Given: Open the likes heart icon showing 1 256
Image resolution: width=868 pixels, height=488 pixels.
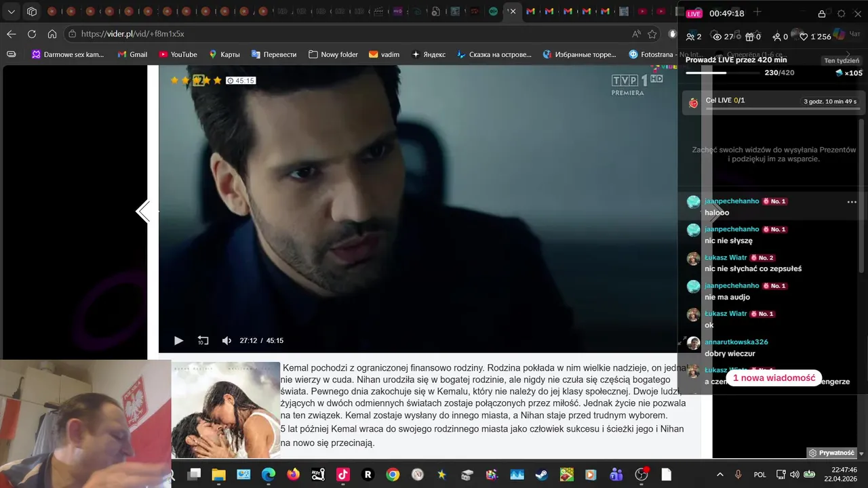Looking at the screenshot, I should click(x=815, y=37).
